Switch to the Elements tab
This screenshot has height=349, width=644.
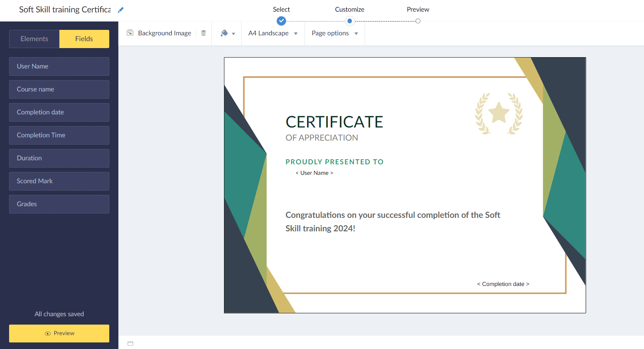tap(34, 39)
